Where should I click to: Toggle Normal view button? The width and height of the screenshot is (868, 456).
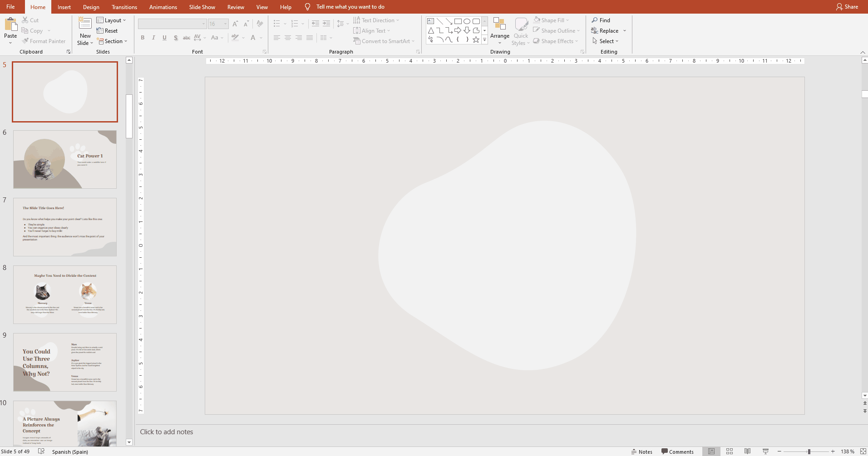[711, 451]
